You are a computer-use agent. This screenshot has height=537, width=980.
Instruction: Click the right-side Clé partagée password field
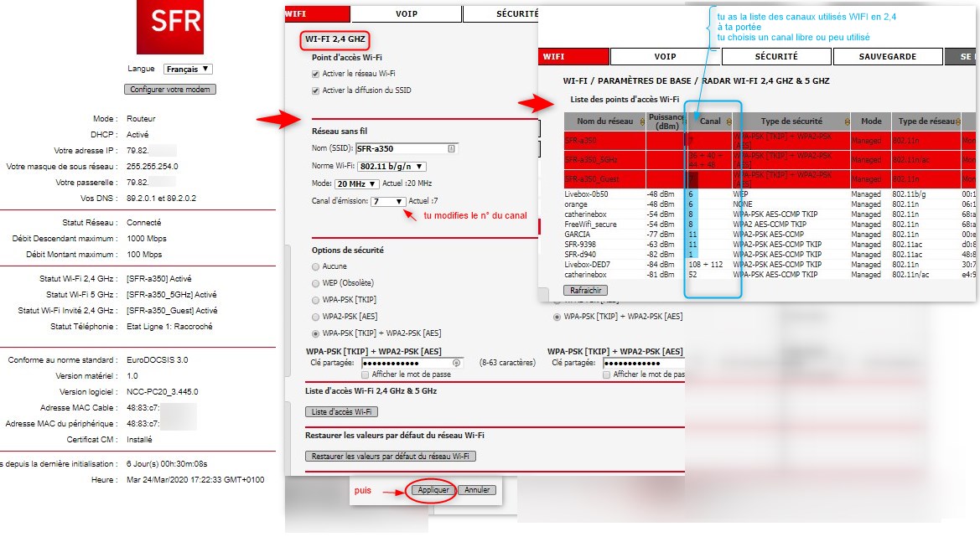643,363
